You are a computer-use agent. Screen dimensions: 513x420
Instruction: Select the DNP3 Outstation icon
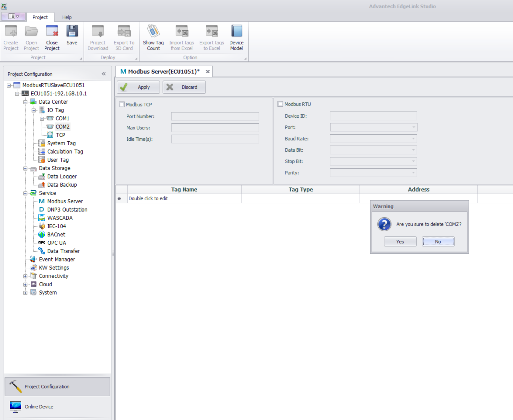click(42, 210)
